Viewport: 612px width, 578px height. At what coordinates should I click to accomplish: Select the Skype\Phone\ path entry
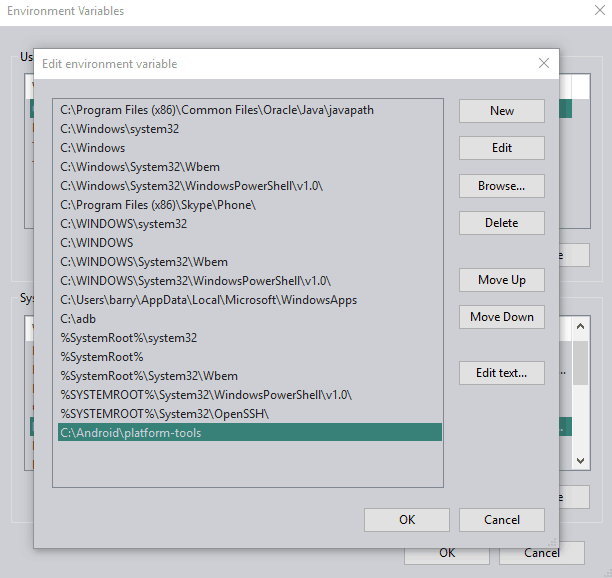250,205
